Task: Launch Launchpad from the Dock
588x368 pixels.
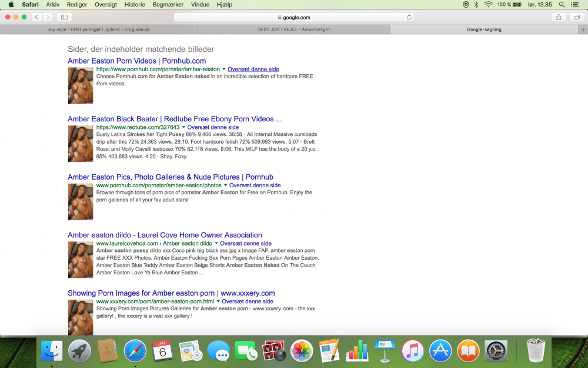Action: pyautogui.click(x=79, y=351)
